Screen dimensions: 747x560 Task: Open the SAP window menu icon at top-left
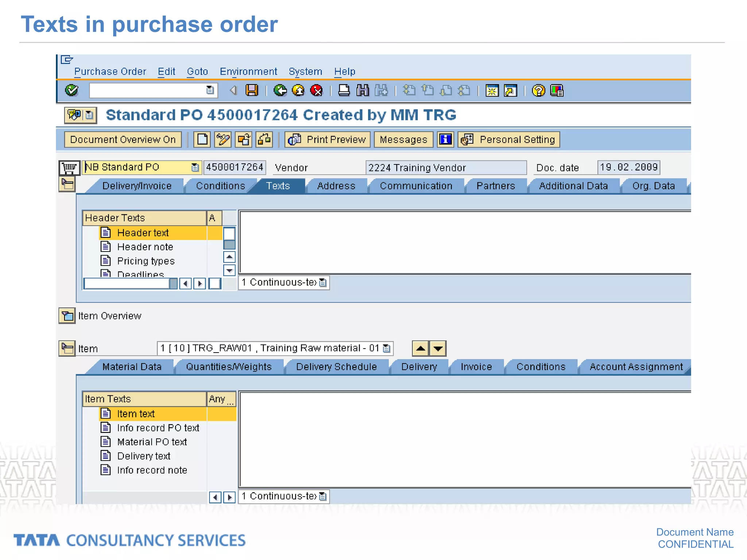(67, 59)
